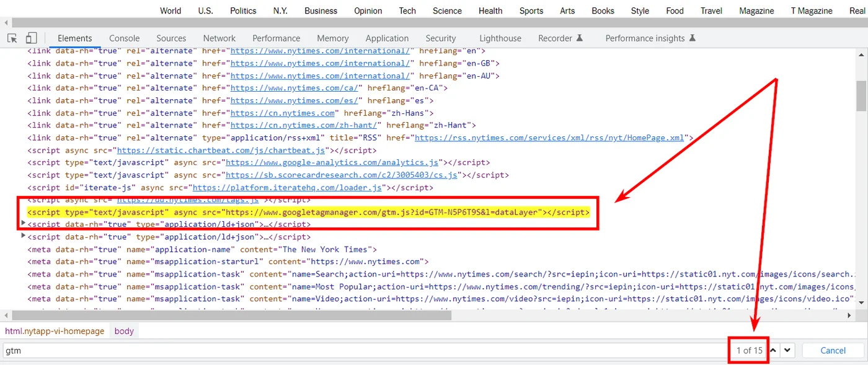Open the Business section in site navigation
Viewport: 868px width, 365px height.
coord(321,11)
